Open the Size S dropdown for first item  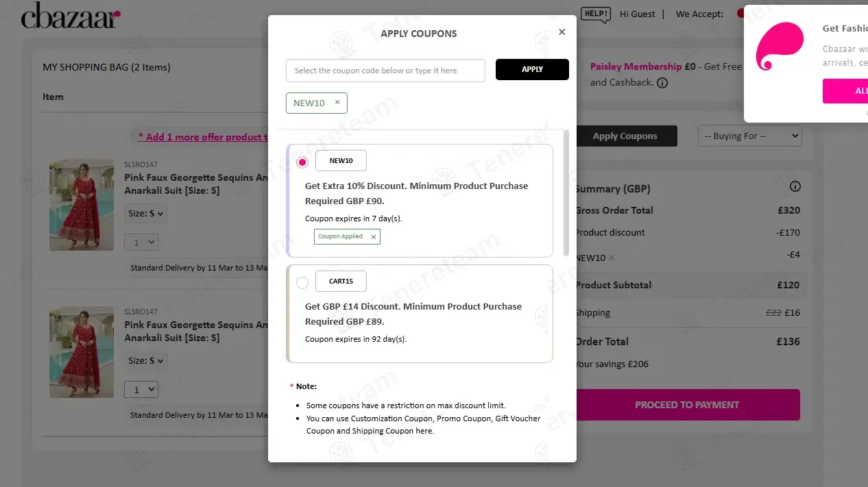click(x=146, y=214)
